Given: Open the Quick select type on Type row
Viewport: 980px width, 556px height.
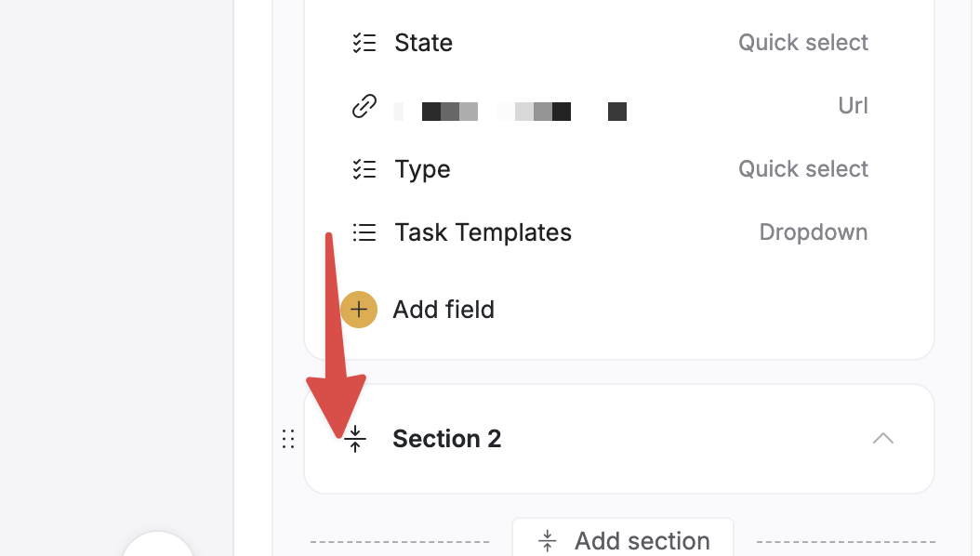Looking at the screenshot, I should [x=802, y=169].
